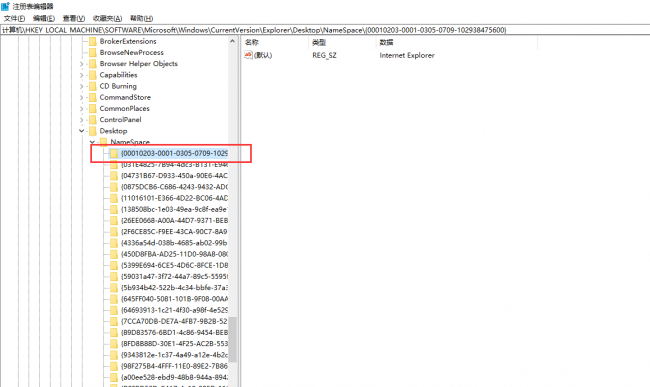This screenshot has width=650, height=387.
Task: Click the Desktop key folder icon
Action: click(x=93, y=131)
